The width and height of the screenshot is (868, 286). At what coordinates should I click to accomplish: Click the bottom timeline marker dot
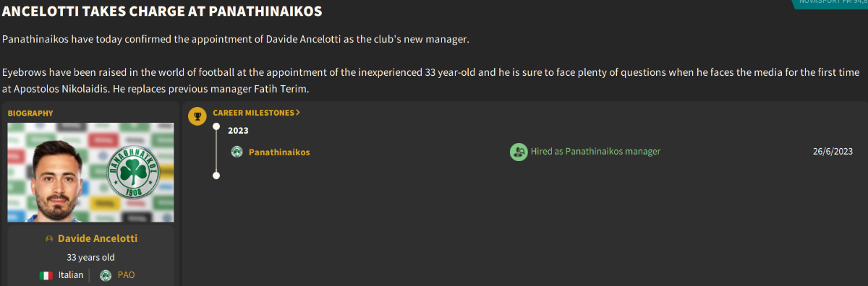point(216,175)
